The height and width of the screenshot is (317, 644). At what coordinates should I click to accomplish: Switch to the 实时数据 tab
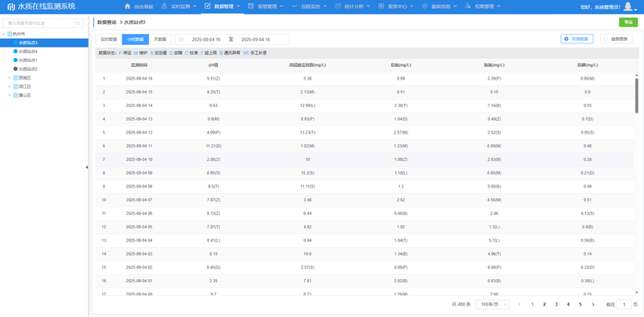tap(109, 39)
